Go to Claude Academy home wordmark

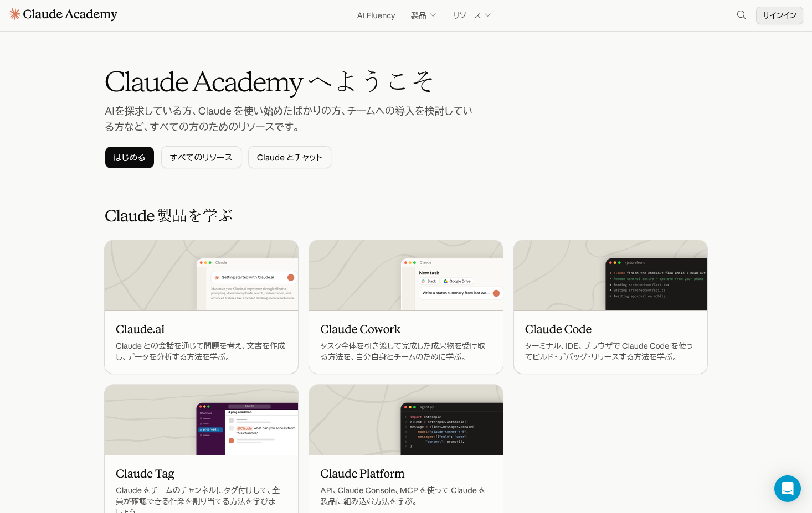click(70, 14)
